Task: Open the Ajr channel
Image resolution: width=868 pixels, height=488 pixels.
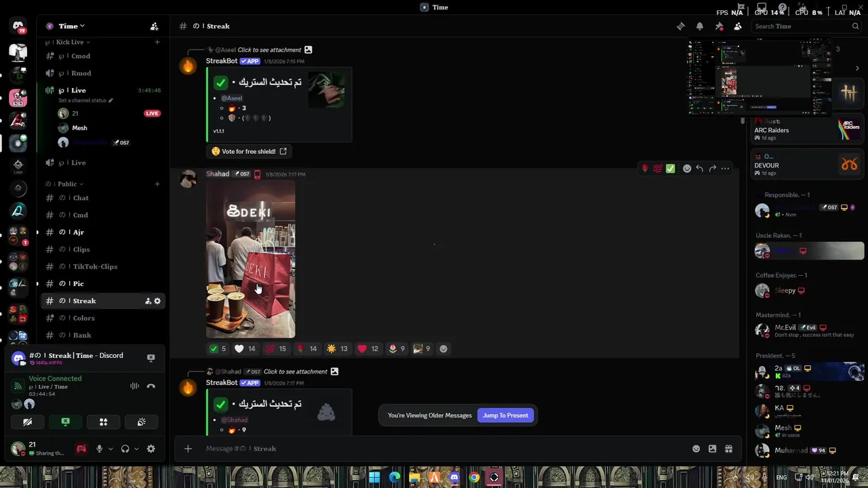Action: (103, 232)
